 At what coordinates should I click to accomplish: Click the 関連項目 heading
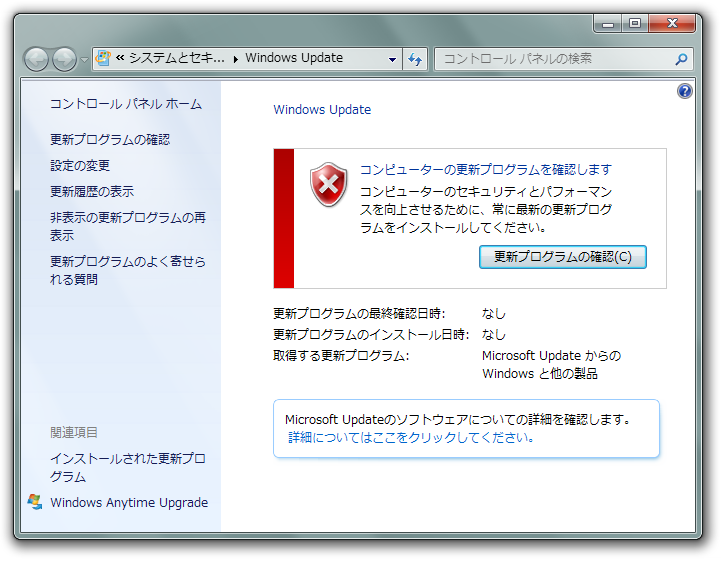(x=74, y=432)
